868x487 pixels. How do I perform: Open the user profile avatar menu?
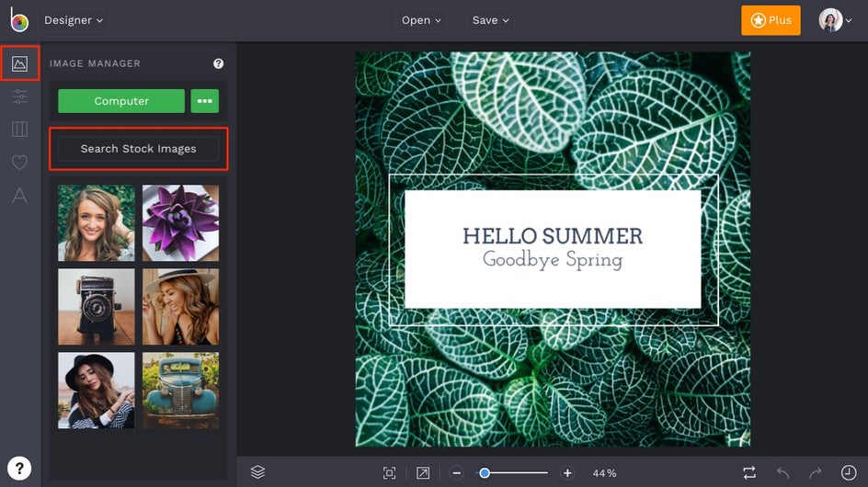click(x=835, y=20)
